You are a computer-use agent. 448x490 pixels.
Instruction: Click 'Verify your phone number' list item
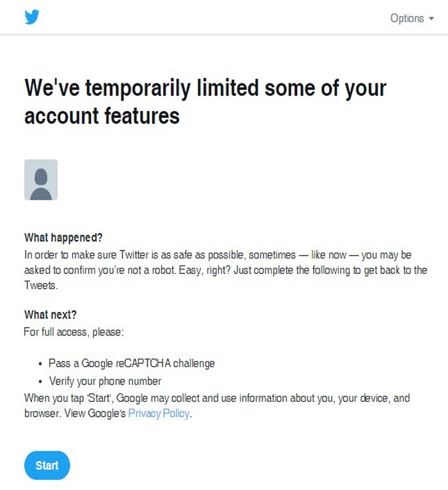(x=105, y=381)
